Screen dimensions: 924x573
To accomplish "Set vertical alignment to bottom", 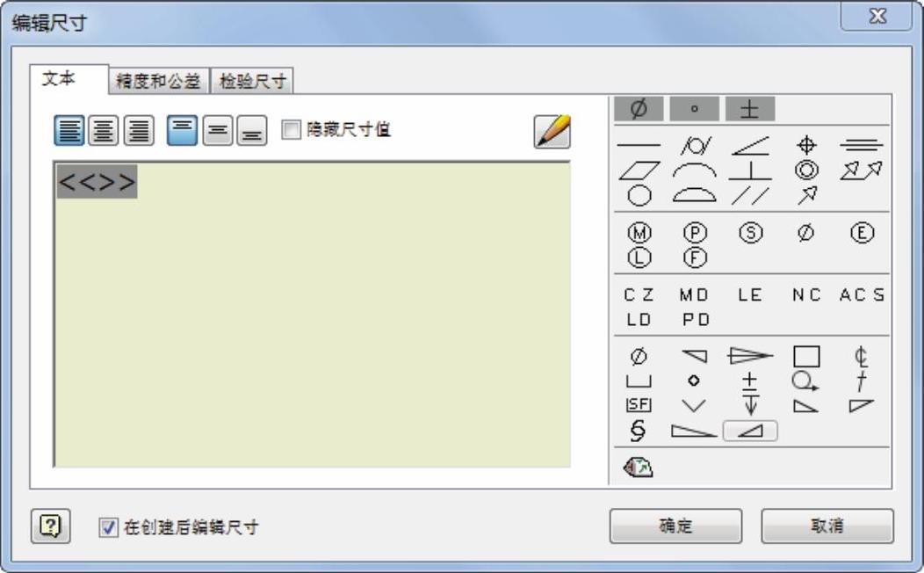I will pyautogui.click(x=251, y=132).
